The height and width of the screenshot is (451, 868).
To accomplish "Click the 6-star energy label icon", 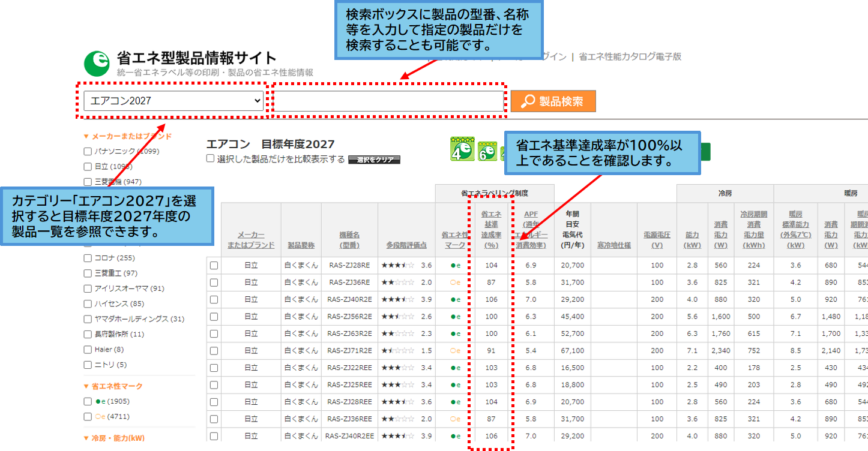I will tap(487, 152).
